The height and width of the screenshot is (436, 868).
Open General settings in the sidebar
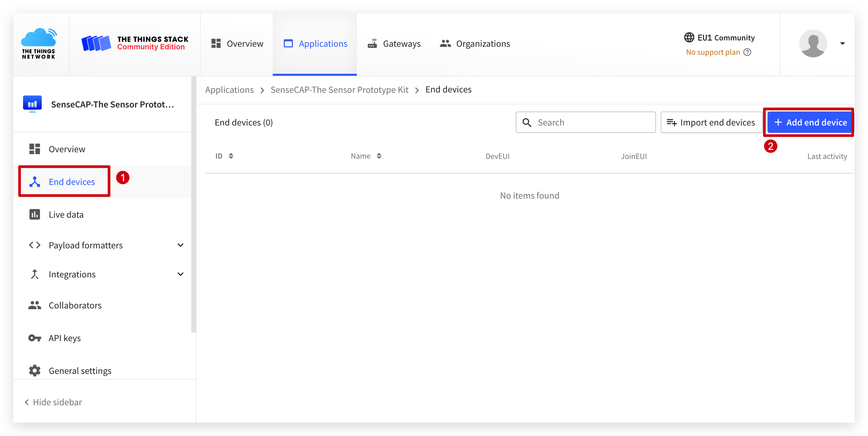tap(102, 371)
